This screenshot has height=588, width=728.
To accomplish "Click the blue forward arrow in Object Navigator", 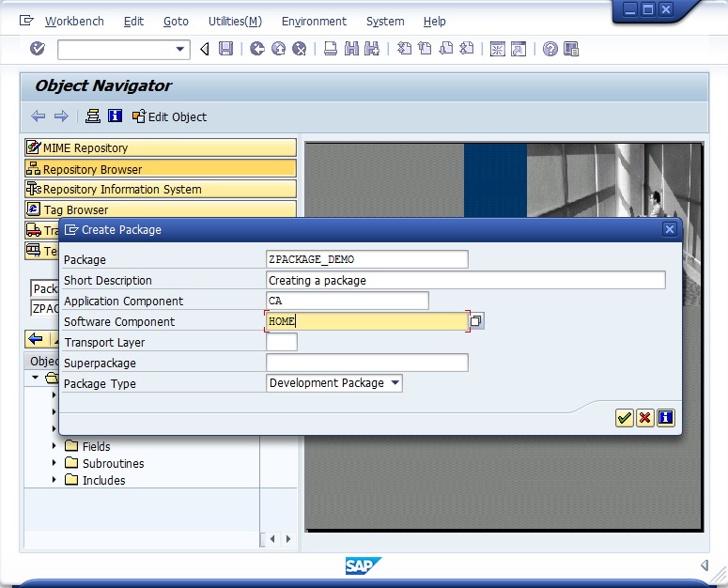I will click(61, 116).
